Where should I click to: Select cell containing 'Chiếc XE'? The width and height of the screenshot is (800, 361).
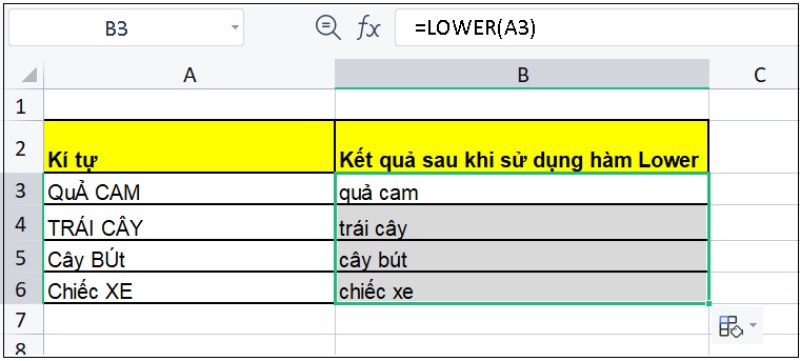[189, 288]
